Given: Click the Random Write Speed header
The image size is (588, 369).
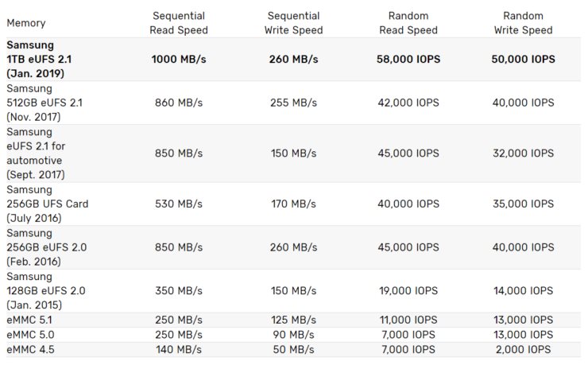Looking at the screenshot, I should click(x=523, y=23).
